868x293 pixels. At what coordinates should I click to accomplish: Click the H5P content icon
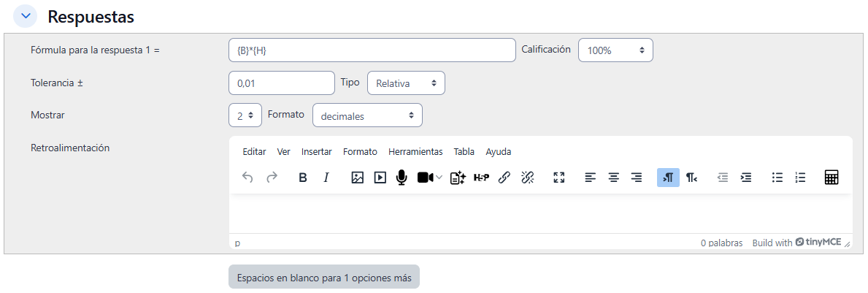pyautogui.click(x=481, y=178)
